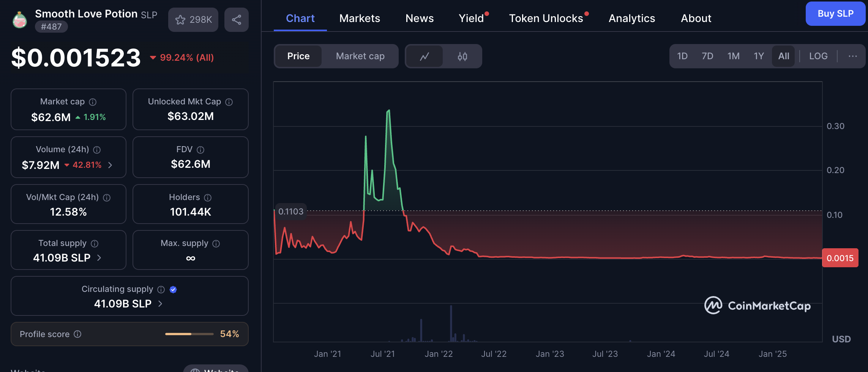Set chart range to 1M
Image resolution: width=868 pixels, height=372 pixels.
[733, 56]
